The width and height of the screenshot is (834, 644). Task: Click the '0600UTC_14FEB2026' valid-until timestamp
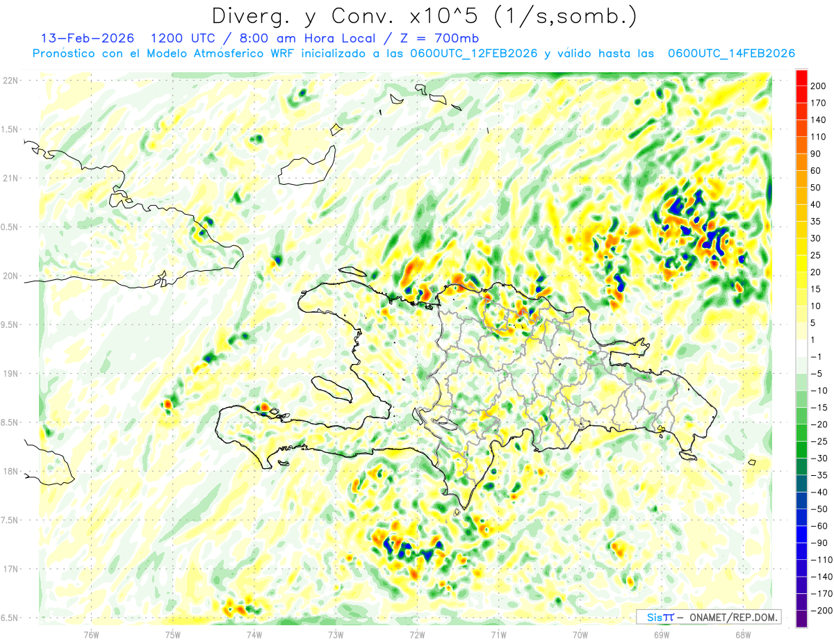point(731,53)
